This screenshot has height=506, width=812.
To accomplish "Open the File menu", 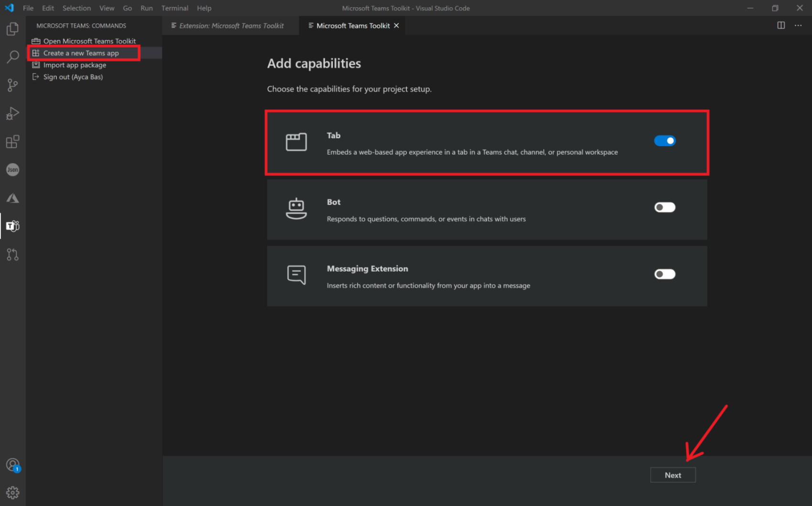I will tap(28, 8).
